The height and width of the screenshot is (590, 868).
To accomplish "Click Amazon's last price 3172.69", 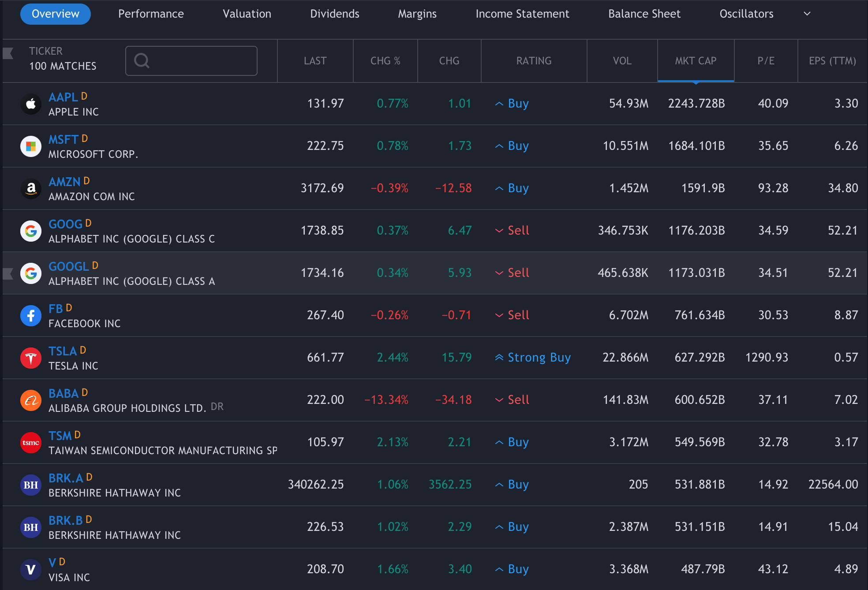I will point(322,188).
